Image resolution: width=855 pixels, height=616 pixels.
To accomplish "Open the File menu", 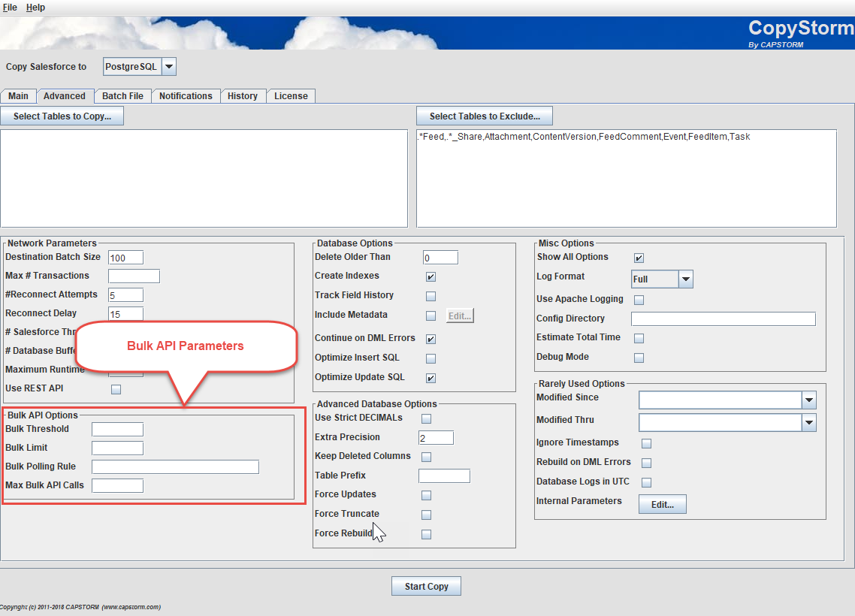I will 10,8.
